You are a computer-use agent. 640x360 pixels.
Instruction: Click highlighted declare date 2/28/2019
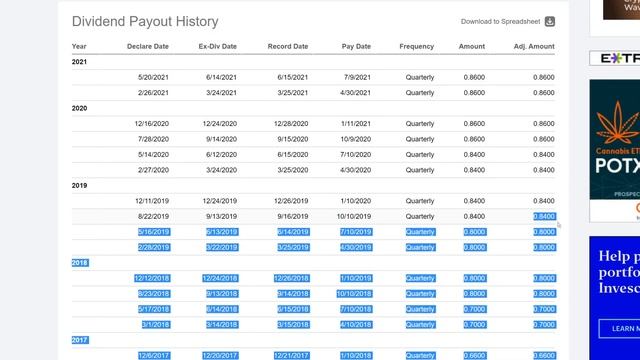tap(154, 247)
